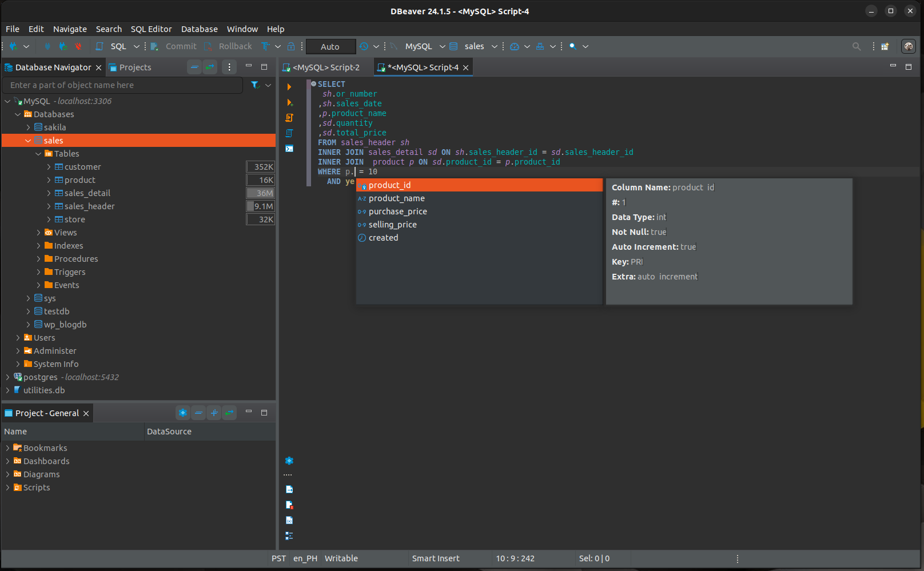Open the Database menu
Viewport: 924px width, 571px height.
pos(200,29)
